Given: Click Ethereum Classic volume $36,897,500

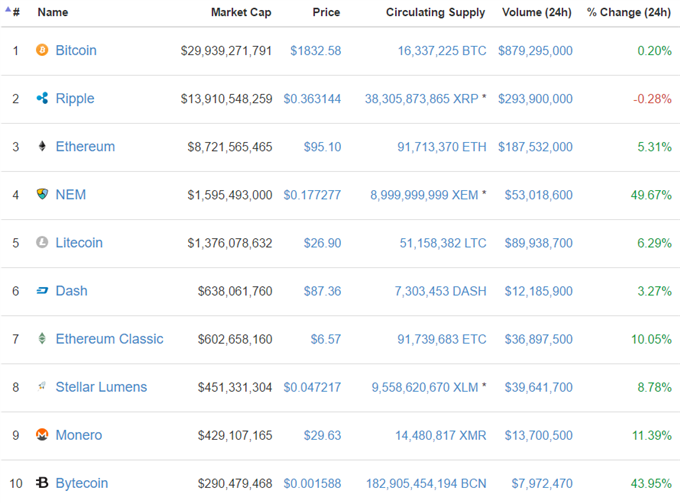Looking at the screenshot, I should (x=539, y=340).
